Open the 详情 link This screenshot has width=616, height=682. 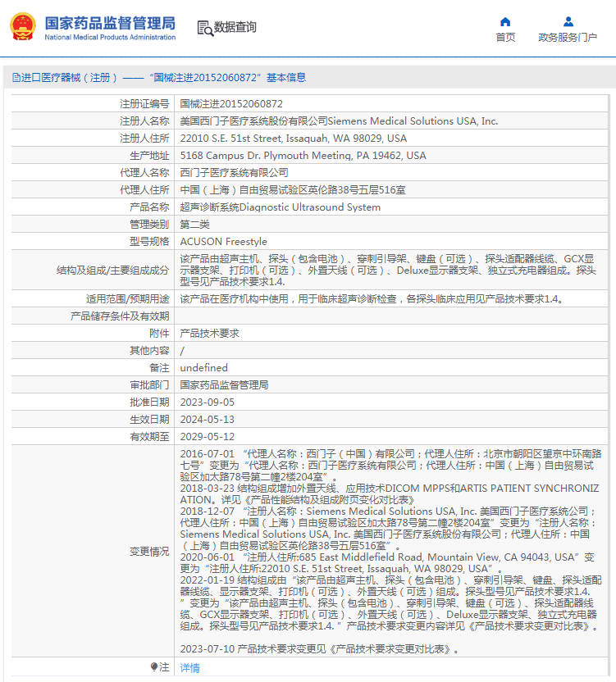coord(189,667)
